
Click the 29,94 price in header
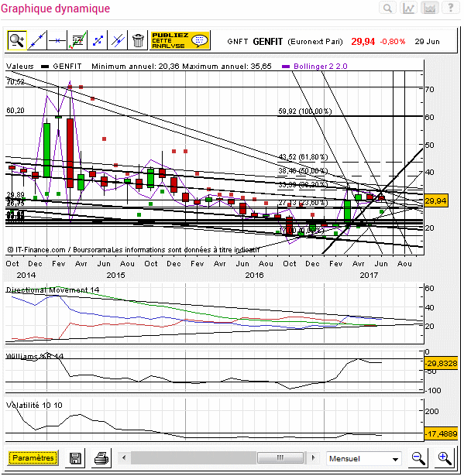363,42
